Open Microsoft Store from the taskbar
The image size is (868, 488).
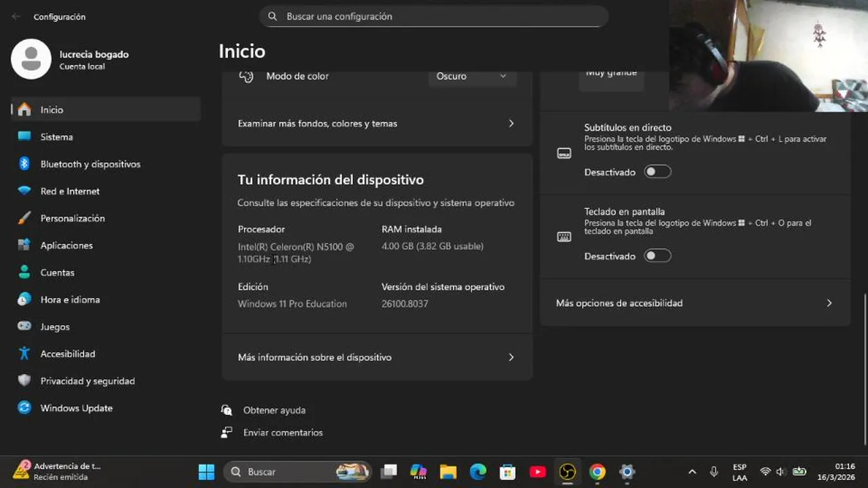[x=508, y=472]
